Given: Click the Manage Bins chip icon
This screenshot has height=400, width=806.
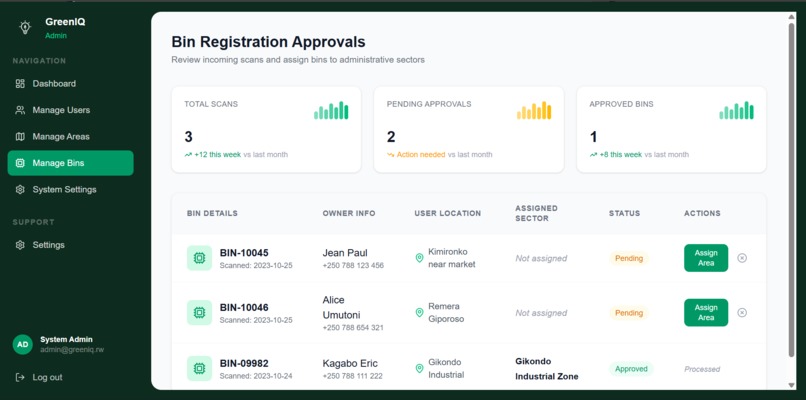Looking at the screenshot, I should coord(20,163).
